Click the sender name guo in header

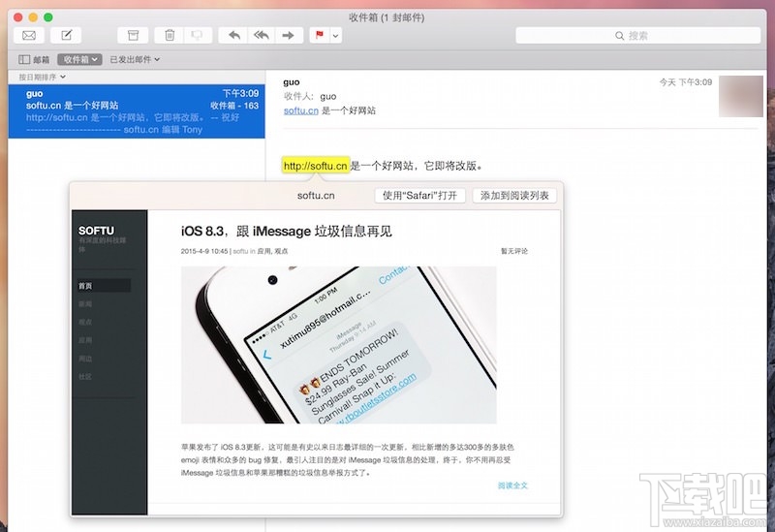[x=292, y=82]
